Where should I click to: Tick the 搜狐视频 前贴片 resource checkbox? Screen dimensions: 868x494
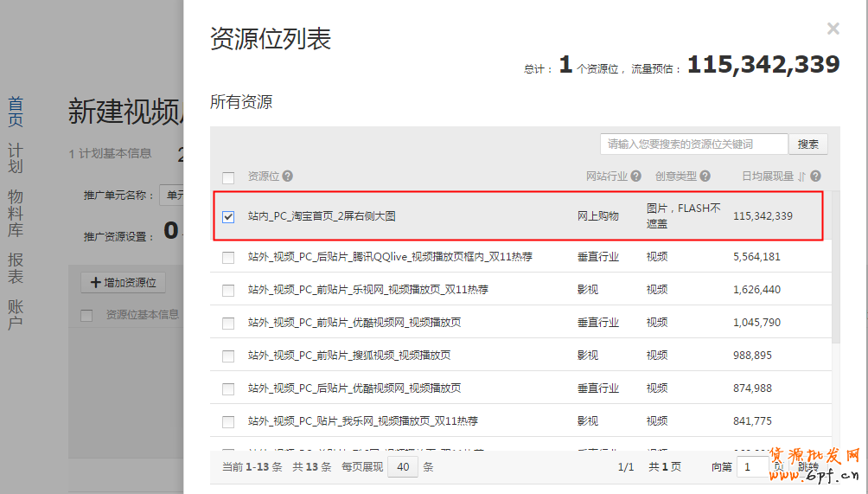tap(228, 356)
